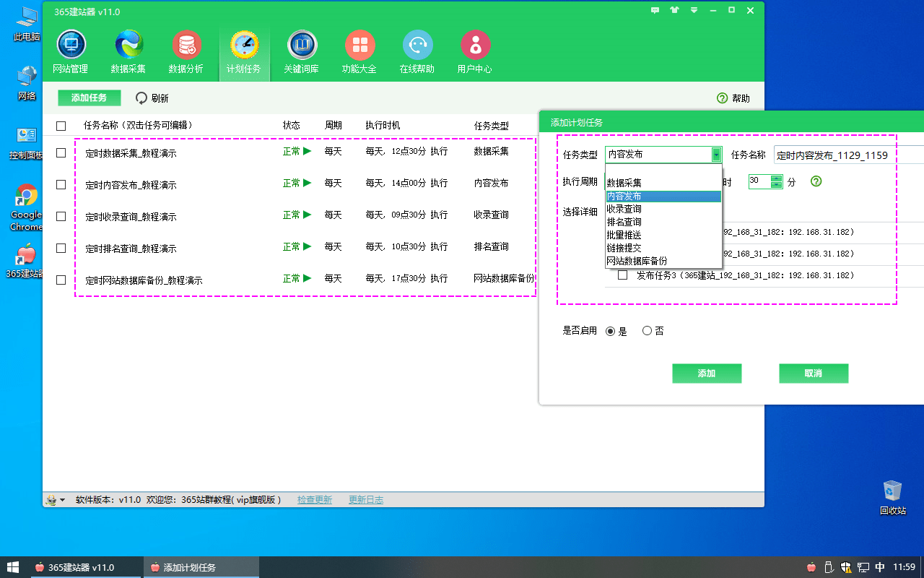Choose 排名查询 from the dropdown list

point(663,222)
